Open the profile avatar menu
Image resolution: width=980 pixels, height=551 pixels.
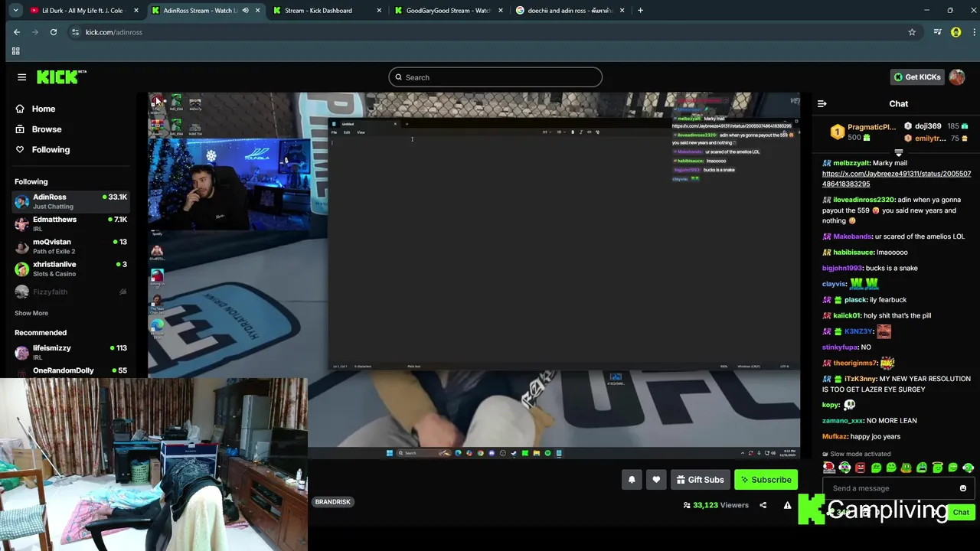click(957, 77)
